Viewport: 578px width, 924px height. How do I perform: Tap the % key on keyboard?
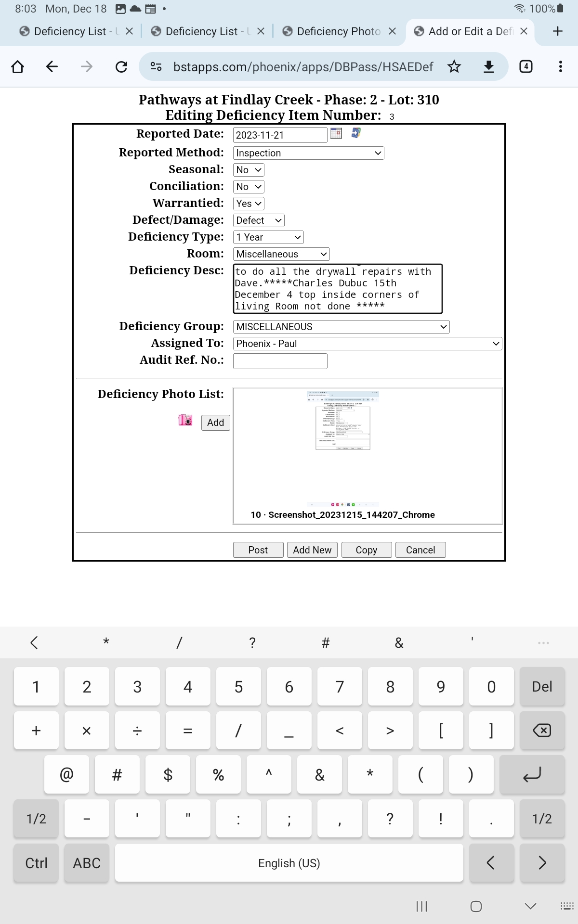click(218, 775)
